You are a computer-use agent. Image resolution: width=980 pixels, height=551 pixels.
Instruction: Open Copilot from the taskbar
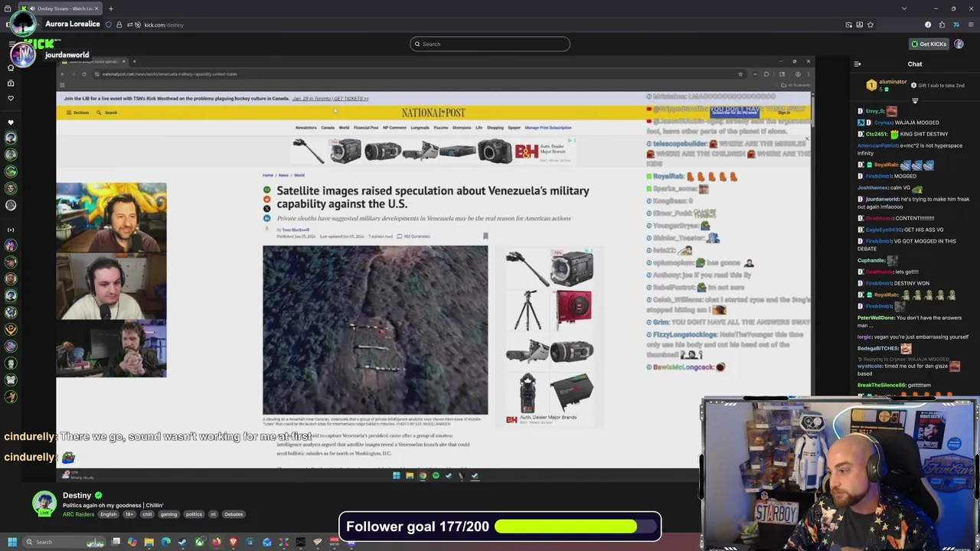click(x=132, y=542)
